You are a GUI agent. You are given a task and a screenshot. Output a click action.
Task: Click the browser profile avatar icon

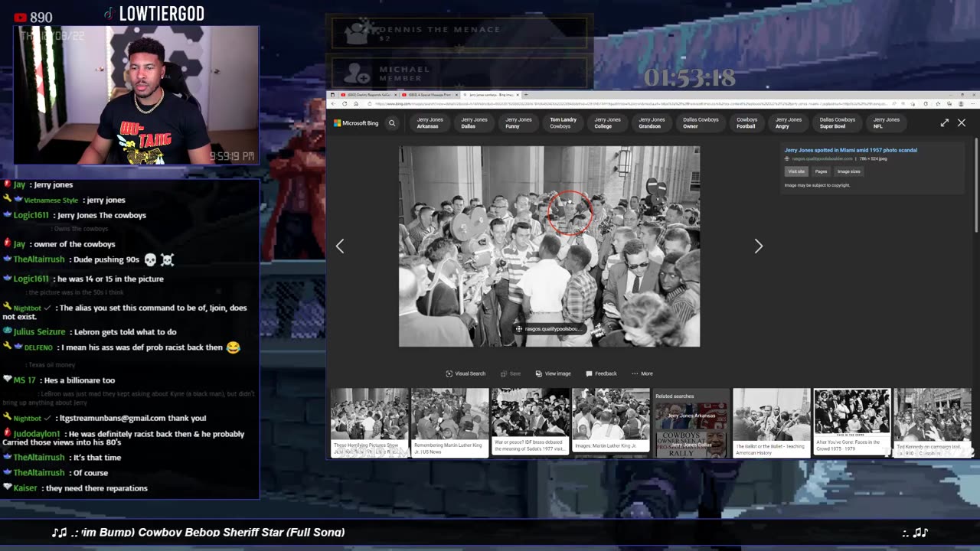[x=961, y=103]
